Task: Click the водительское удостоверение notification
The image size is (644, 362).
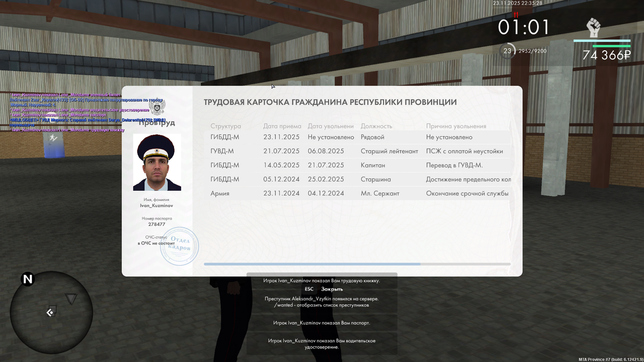Action: (322, 344)
